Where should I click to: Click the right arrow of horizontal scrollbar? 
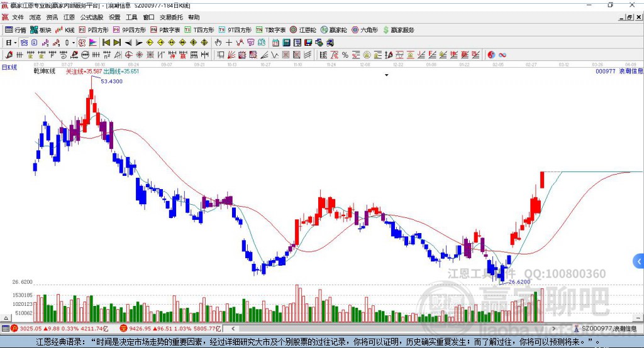pyautogui.click(x=553, y=329)
